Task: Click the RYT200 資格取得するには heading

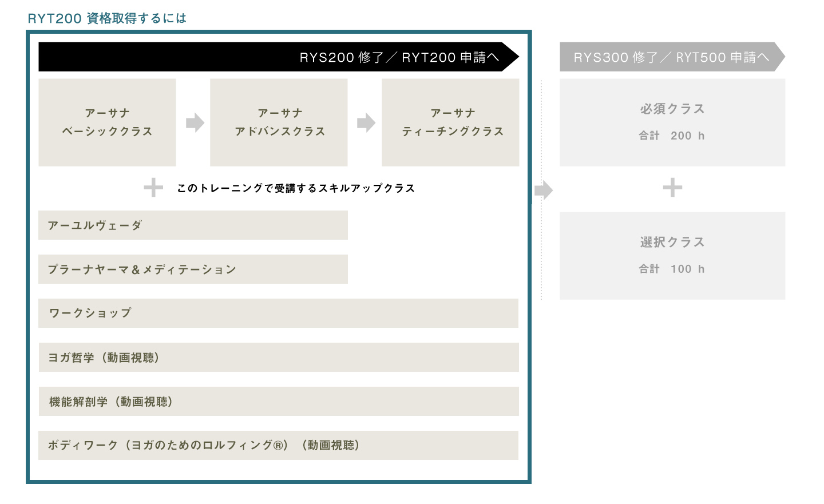Action: tap(107, 18)
